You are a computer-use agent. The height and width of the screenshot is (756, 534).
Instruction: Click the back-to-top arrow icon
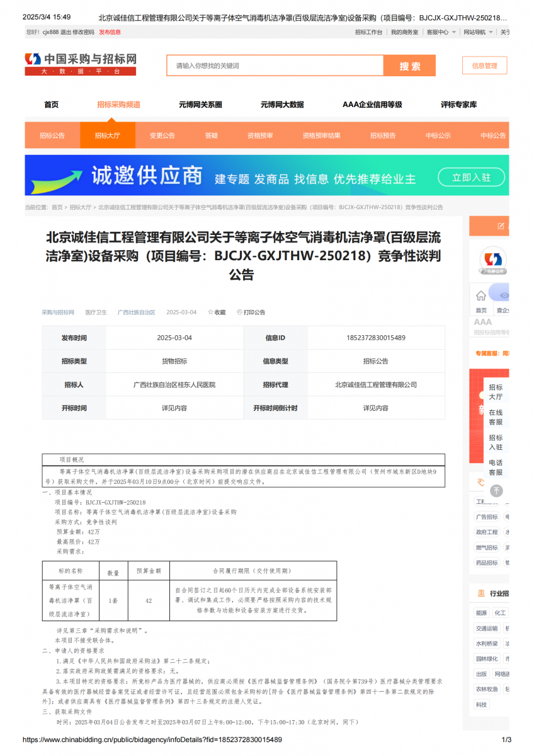pyautogui.click(x=497, y=490)
